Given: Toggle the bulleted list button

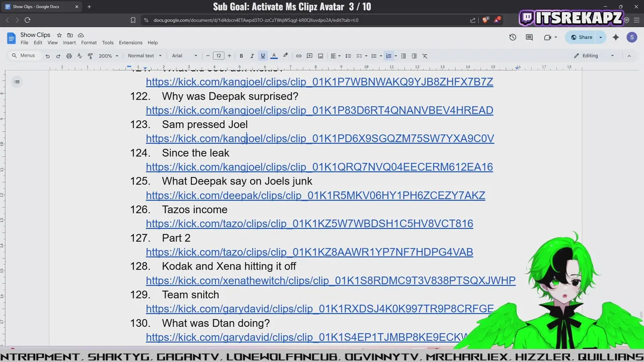Looking at the screenshot, I should 374,56.
